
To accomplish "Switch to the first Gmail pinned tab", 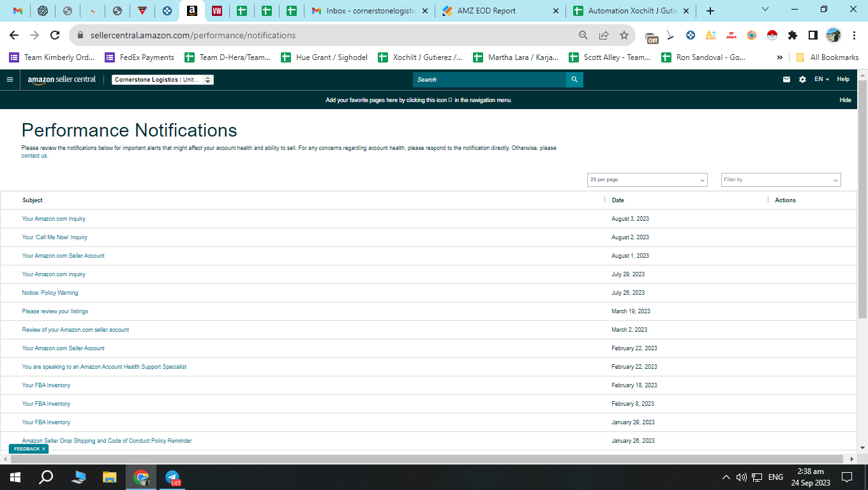I will tap(18, 11).
